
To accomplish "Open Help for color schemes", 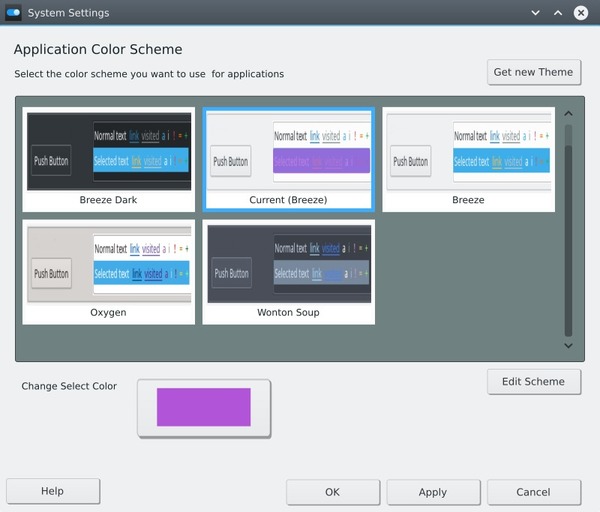I will (52, 491).
